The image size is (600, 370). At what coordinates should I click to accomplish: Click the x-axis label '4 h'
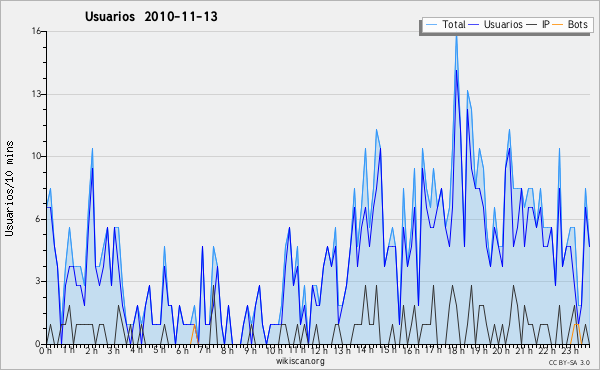(x=136, y=350)
